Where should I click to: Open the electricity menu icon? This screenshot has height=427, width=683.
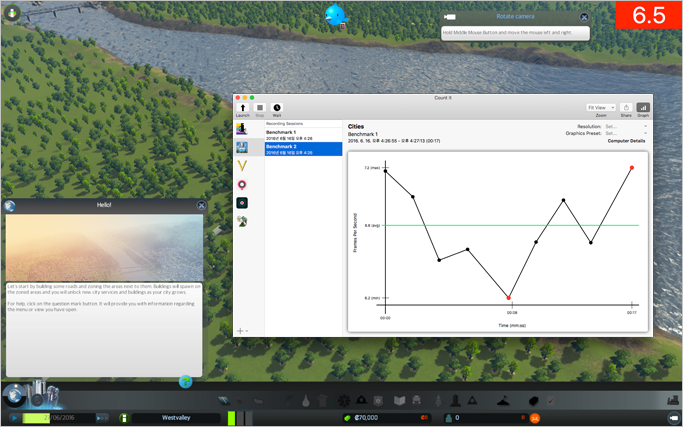289,400
